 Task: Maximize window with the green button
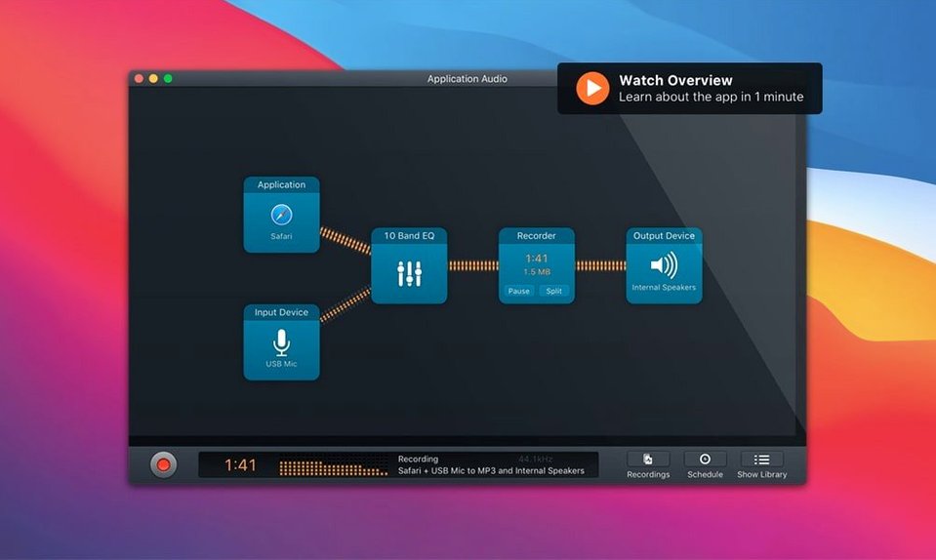click(168, 79)
